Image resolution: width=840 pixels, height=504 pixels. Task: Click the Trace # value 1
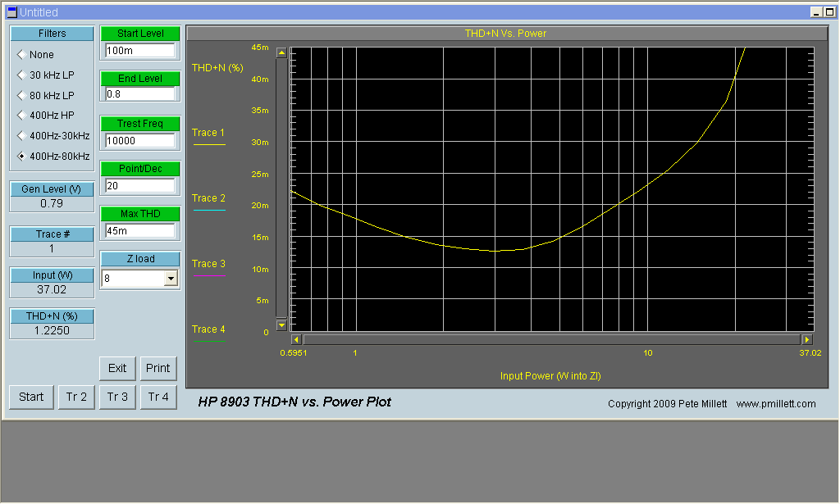[52, 249]
